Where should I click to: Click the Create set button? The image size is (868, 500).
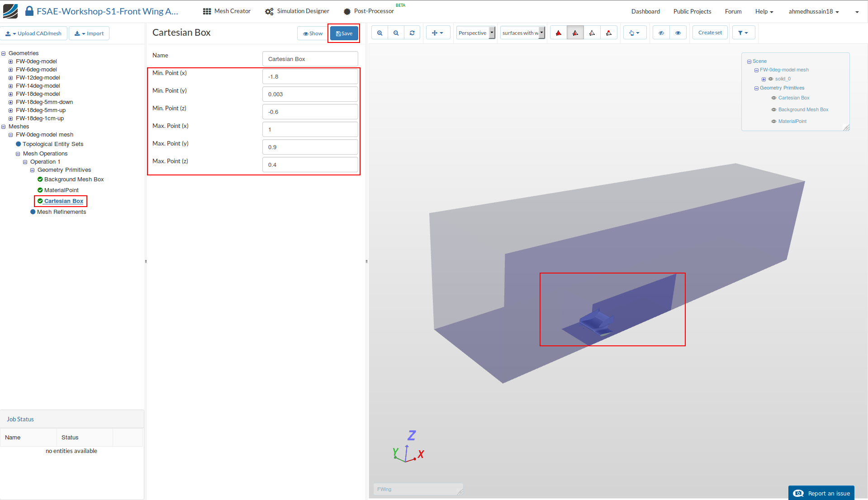point(710,33)
